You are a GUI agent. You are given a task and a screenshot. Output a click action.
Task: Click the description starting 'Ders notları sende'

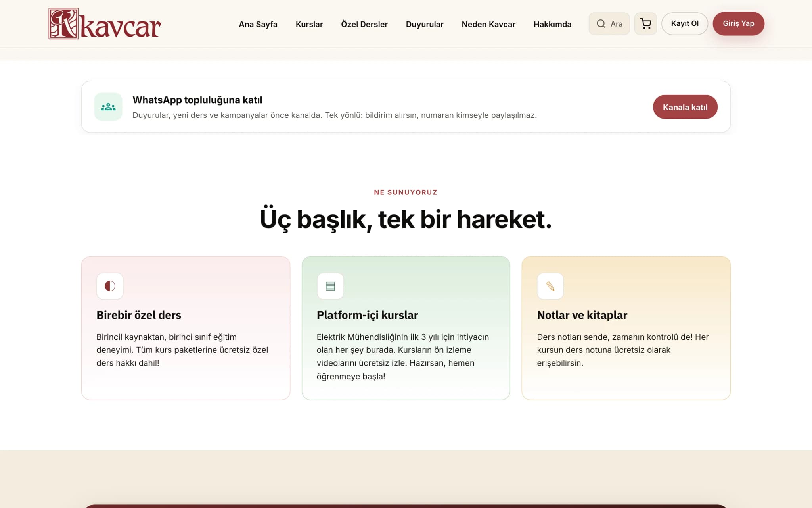point(623,350)
